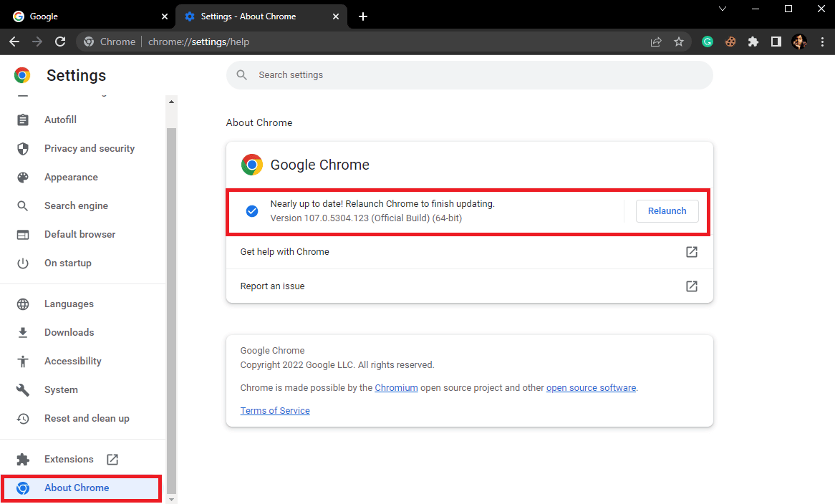Screen dimensions: 835x504
Task: Open Chrome's three-dot menu
Action: (822, 42)
